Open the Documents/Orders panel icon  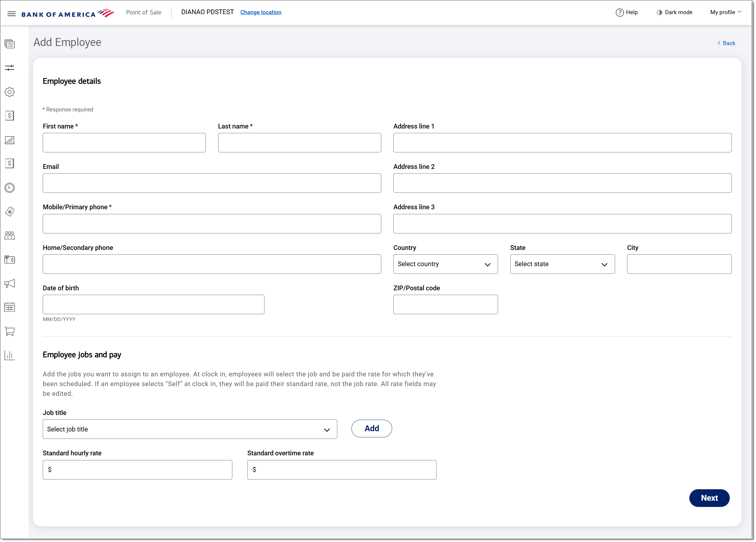point(10,44)
